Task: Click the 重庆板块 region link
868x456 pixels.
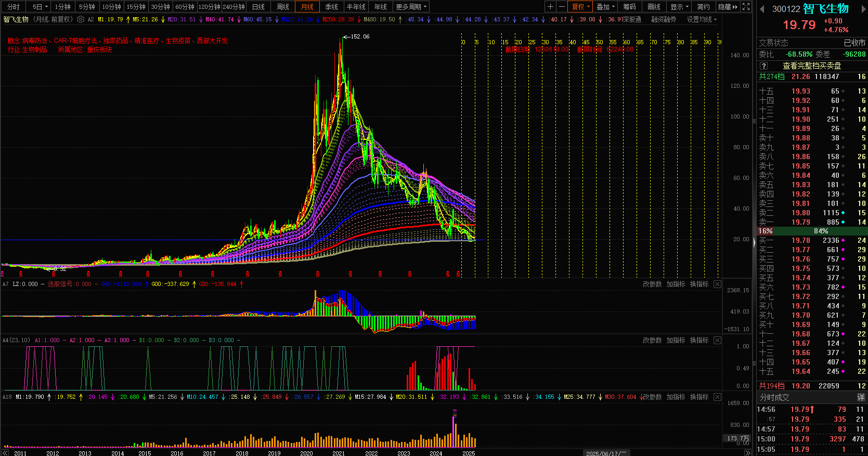Action: pos(99,50)
